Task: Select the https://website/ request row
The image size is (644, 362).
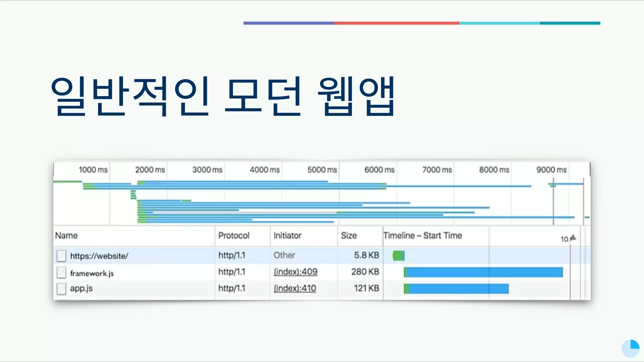Action: point(99,256)
